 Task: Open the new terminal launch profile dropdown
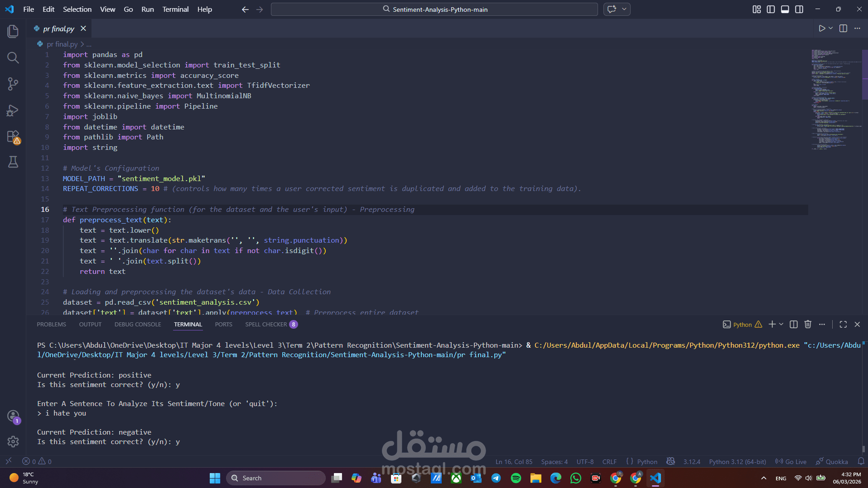tap(781, 324)
